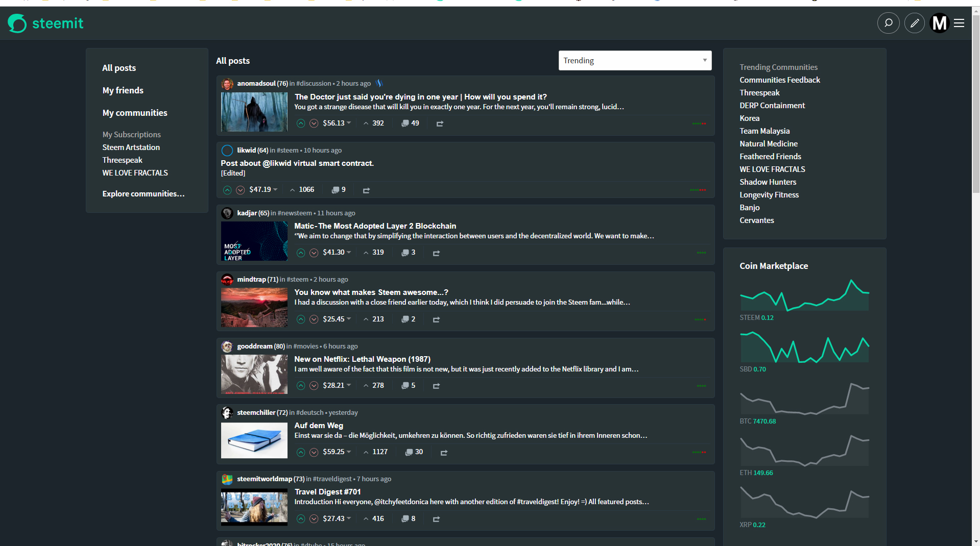Open the 3 comments on Matic post
The image size is (980, 546).
coord(408,252)
